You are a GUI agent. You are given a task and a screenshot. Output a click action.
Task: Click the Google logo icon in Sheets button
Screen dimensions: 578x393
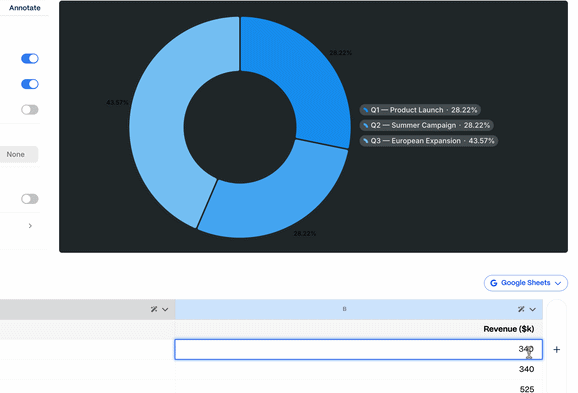click(x=494, y=283)
